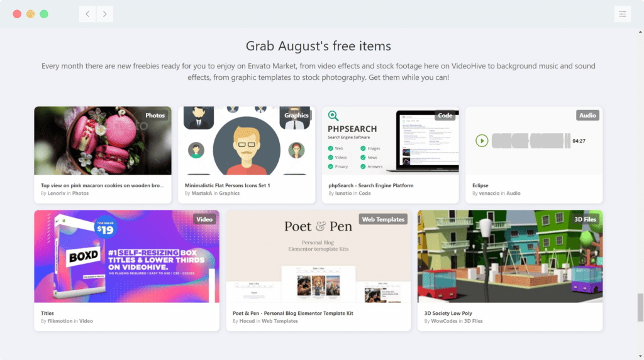Open the settings sliders icon
This screenshot has width=644, height=360.
[x=622, y=14]
